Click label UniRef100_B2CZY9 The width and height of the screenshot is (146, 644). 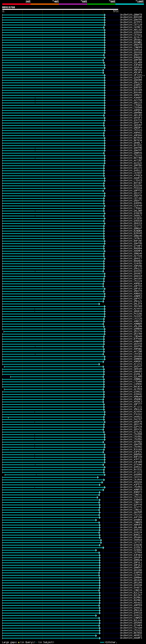[131, 593]
